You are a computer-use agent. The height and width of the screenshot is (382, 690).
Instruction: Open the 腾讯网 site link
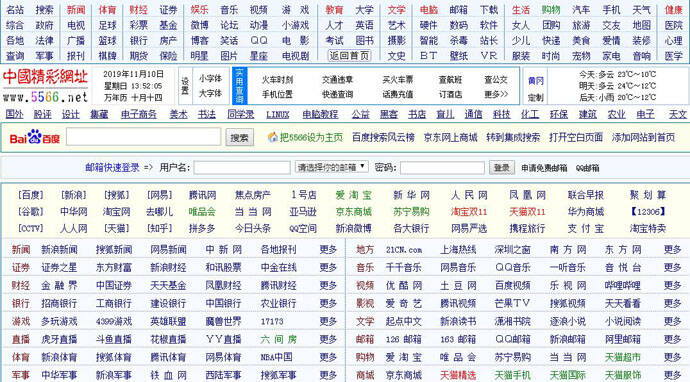click(202, 195)
